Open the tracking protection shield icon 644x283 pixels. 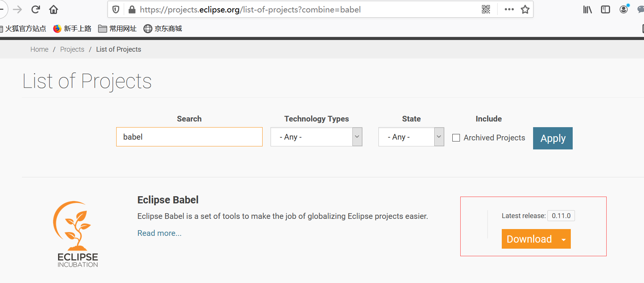click(x=116, y=9)
